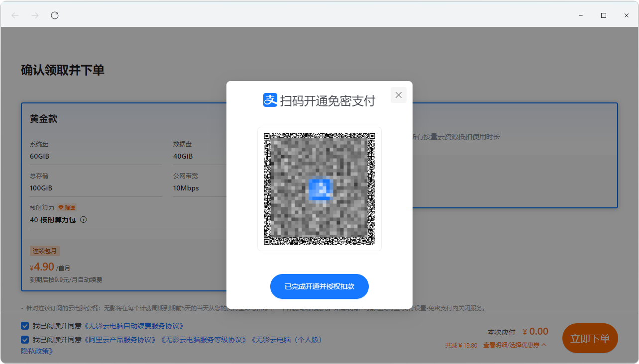Click the browser forward arrow
The image size is (639, 364).
click(x=34, y=15)
